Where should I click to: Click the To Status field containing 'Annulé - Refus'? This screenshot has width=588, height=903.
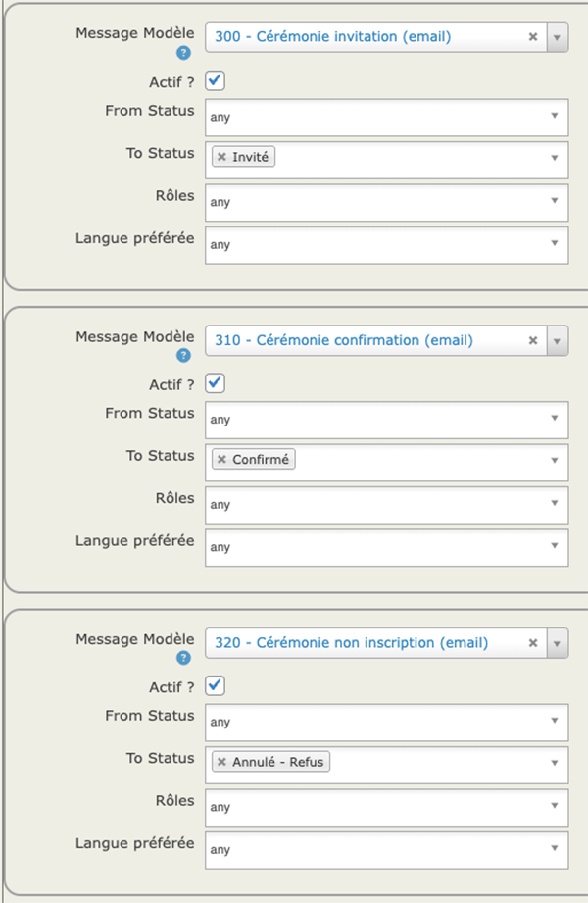click(x=441, y=763)
